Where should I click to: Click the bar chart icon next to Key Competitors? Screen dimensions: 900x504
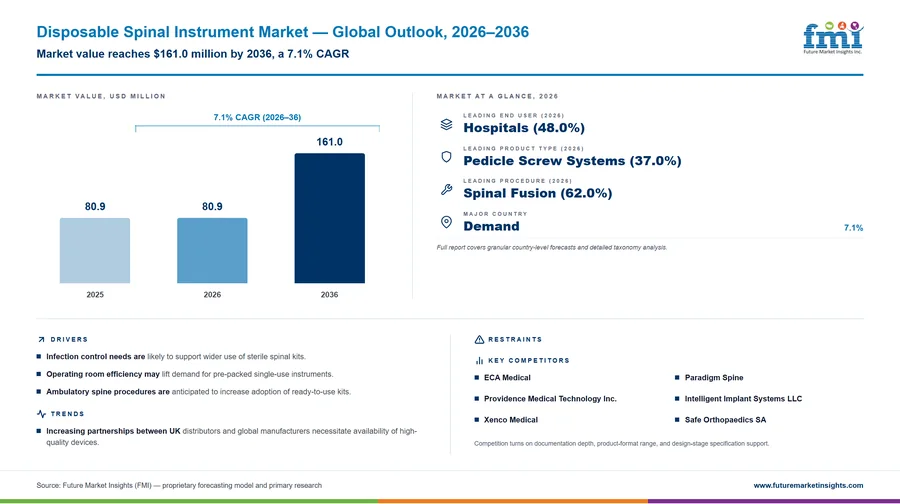coord(479,360)
